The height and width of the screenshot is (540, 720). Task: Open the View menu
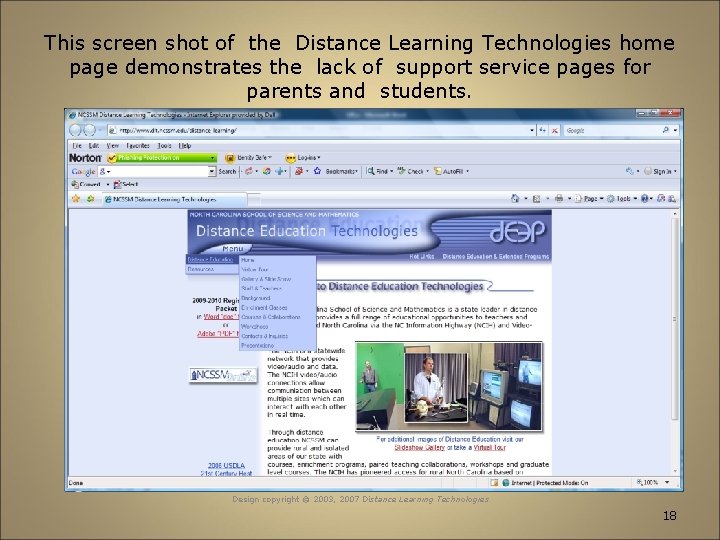[x=112, y=146]
